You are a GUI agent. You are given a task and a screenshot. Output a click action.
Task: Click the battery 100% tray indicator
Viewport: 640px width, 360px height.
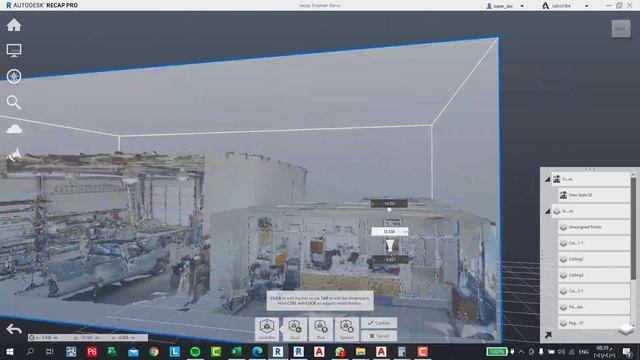coord(497,351)
